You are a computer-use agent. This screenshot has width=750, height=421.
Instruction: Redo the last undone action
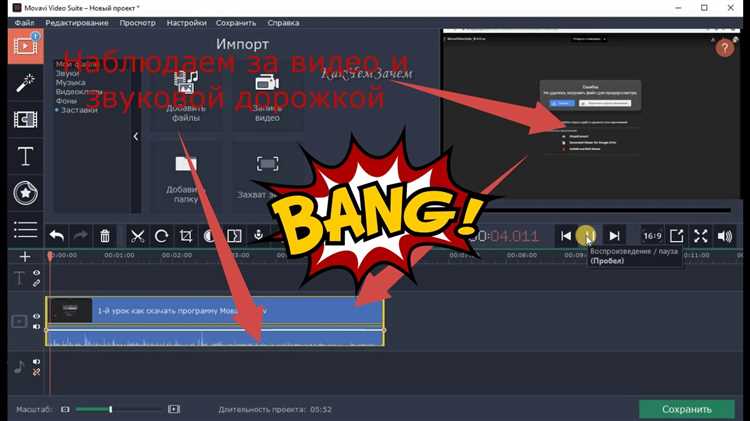80,236
